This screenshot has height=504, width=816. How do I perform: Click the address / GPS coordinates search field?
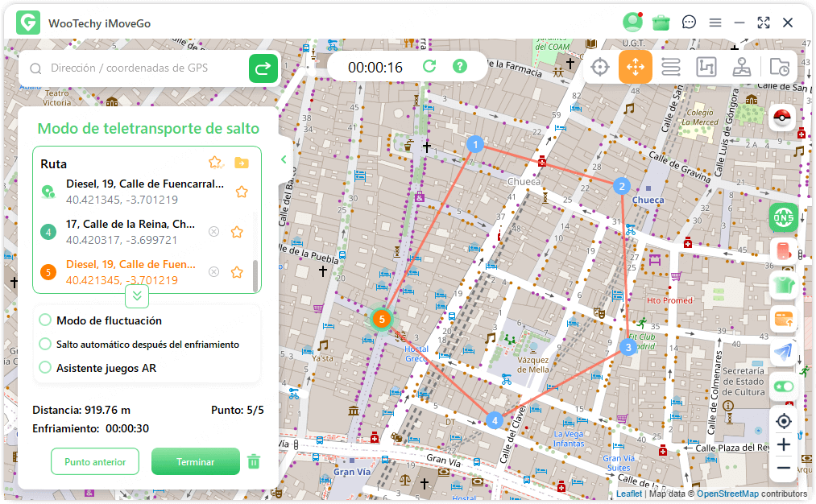(x=137, y=68)
